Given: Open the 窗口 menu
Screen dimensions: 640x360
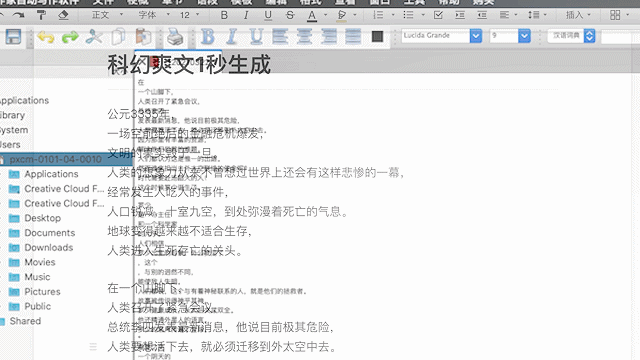Looking at the screenshot, I should coord(380,2).
